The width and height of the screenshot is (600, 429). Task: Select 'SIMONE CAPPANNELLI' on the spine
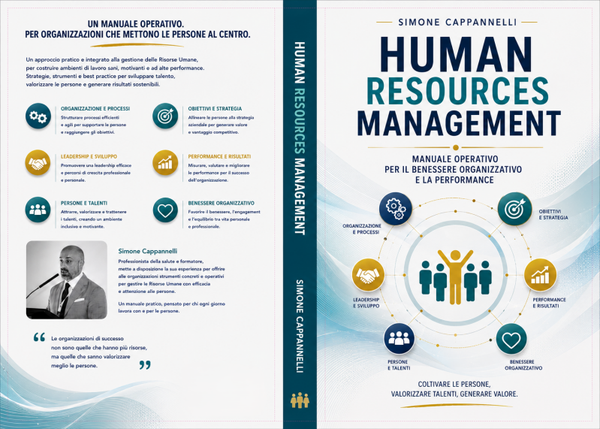click(300, 326)
